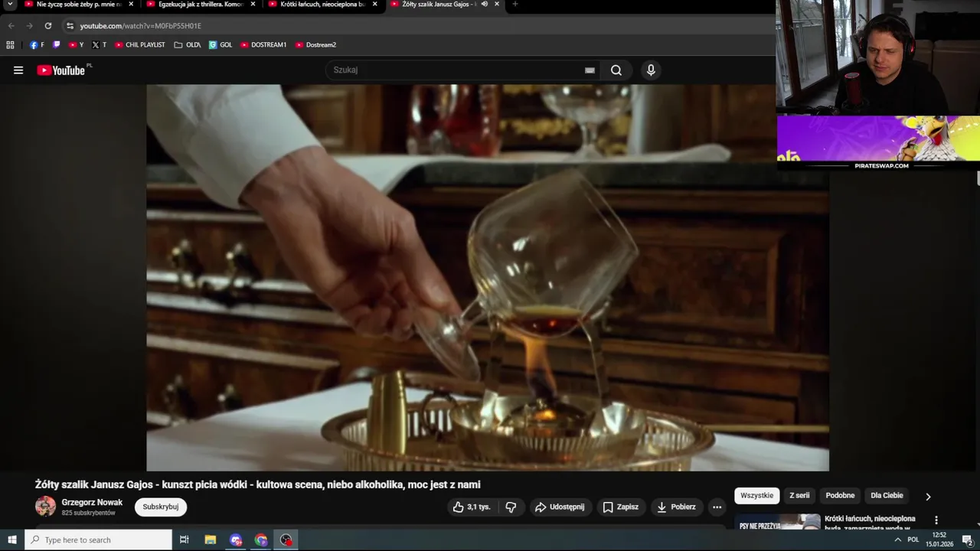Open the Twitch bookmark icon
The height and width of the screenshot is (551, 980).
[57, 44]
